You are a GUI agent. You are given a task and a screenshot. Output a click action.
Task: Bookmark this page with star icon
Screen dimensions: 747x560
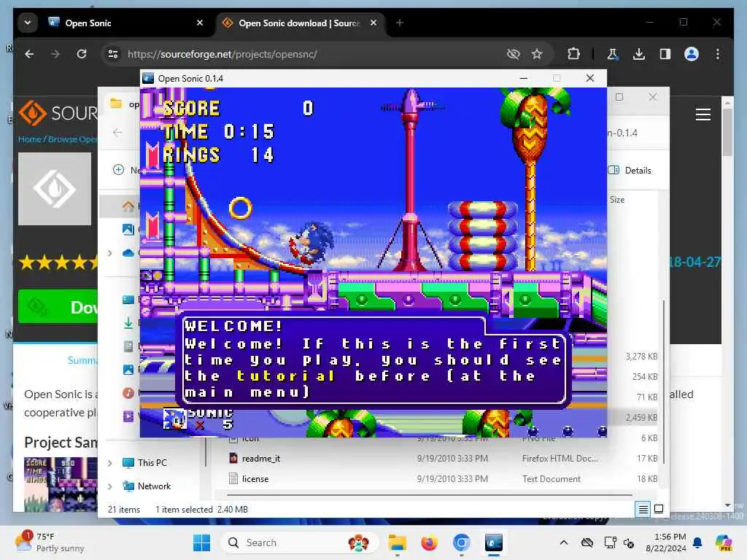pyautogui.click(x=537, y=54)
